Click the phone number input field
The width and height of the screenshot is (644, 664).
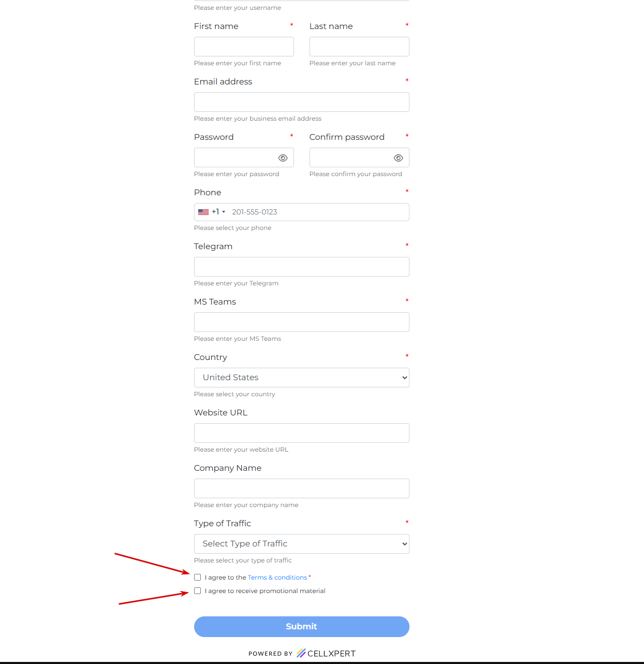317,212
